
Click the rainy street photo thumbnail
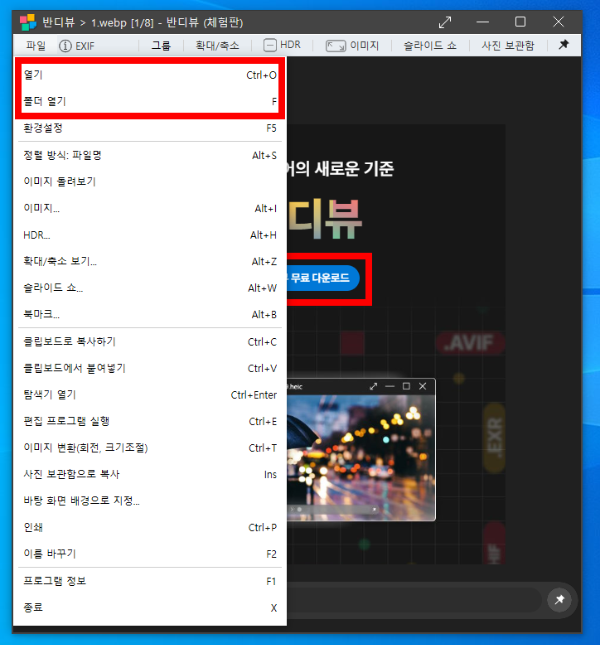[361, 458]
